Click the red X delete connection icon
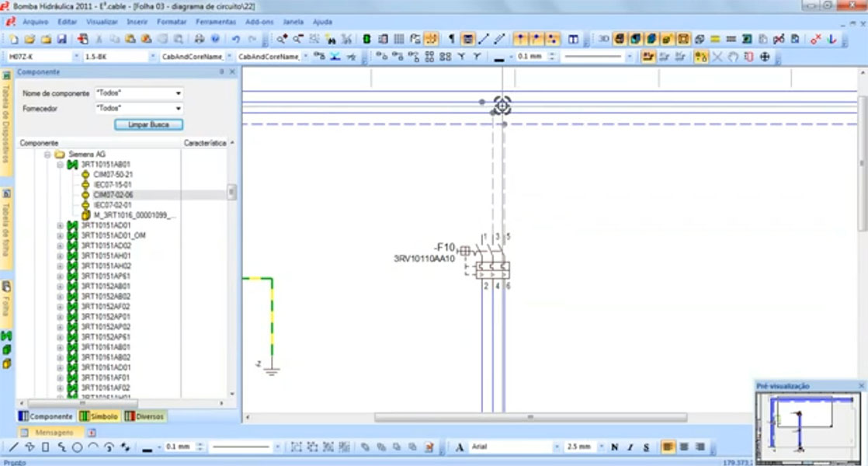 (x=815, y=40)
